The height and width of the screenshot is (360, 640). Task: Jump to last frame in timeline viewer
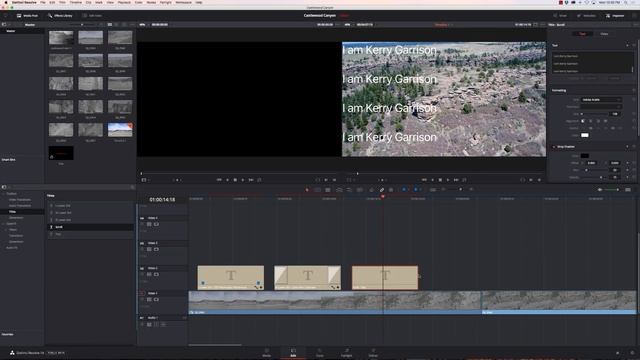(x=456, y=180)
